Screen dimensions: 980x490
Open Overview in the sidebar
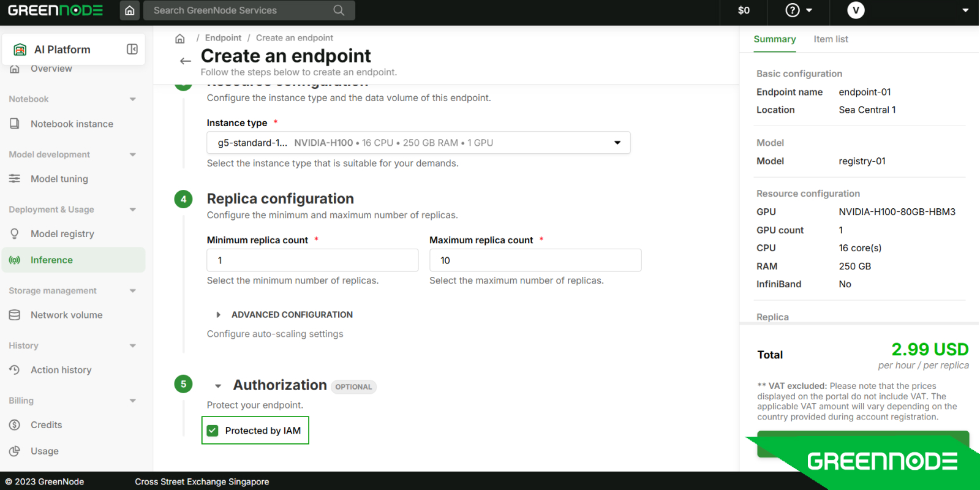(x=51, y=69)
